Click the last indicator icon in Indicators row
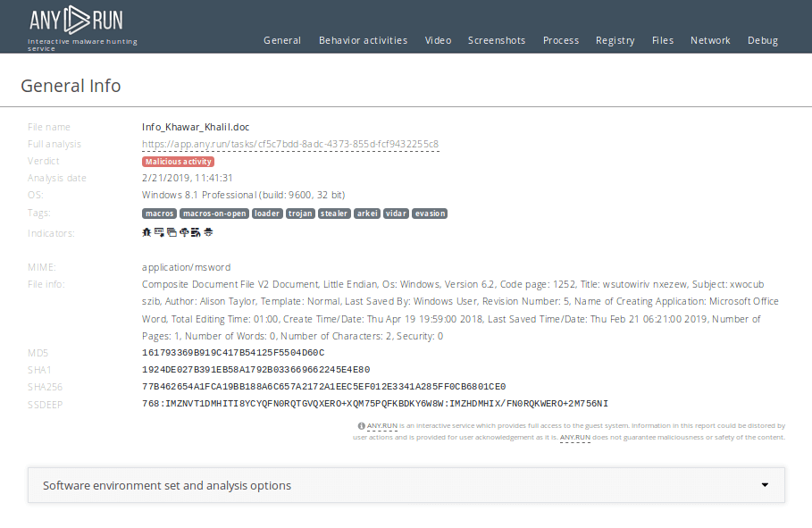This screenshot has width=812, height=528. click(207, 232)
